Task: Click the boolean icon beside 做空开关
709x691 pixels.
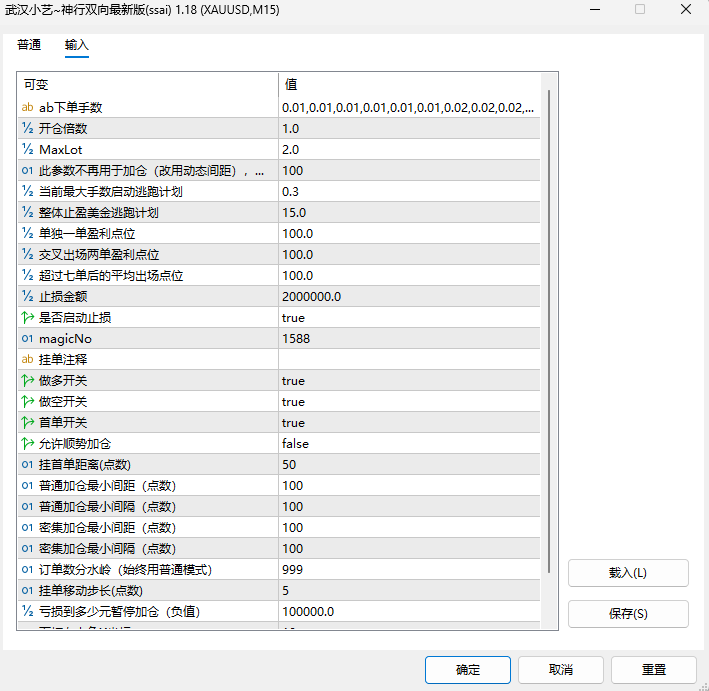Action: point(28,401)
